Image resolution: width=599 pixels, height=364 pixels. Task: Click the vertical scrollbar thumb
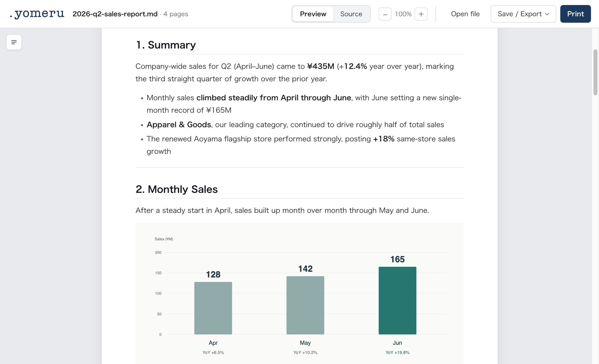click(595, 72)
